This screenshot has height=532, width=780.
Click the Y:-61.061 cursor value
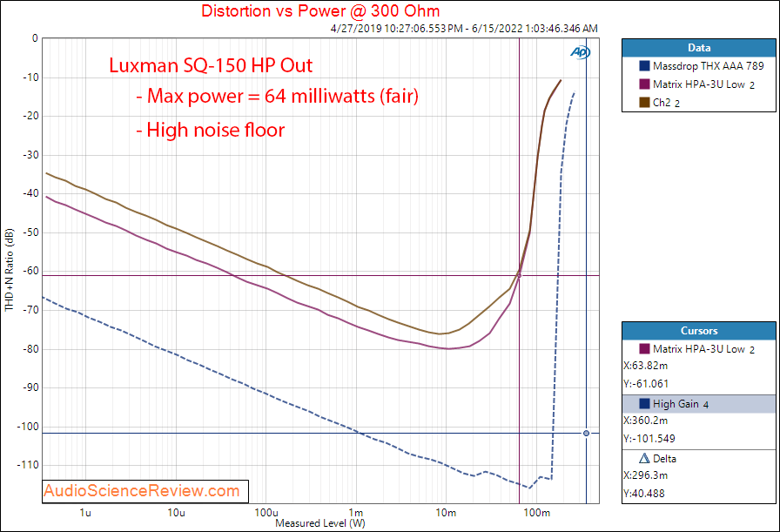click(646, 384)
